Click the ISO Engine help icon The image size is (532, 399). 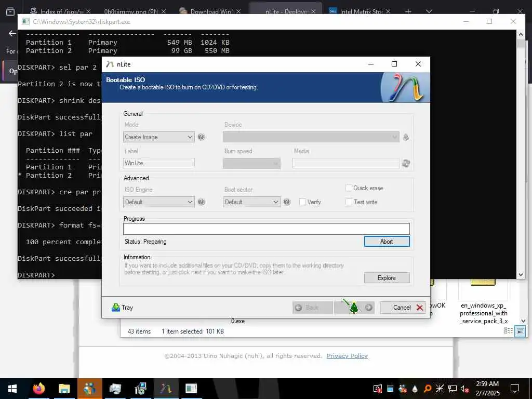(201, 202)
